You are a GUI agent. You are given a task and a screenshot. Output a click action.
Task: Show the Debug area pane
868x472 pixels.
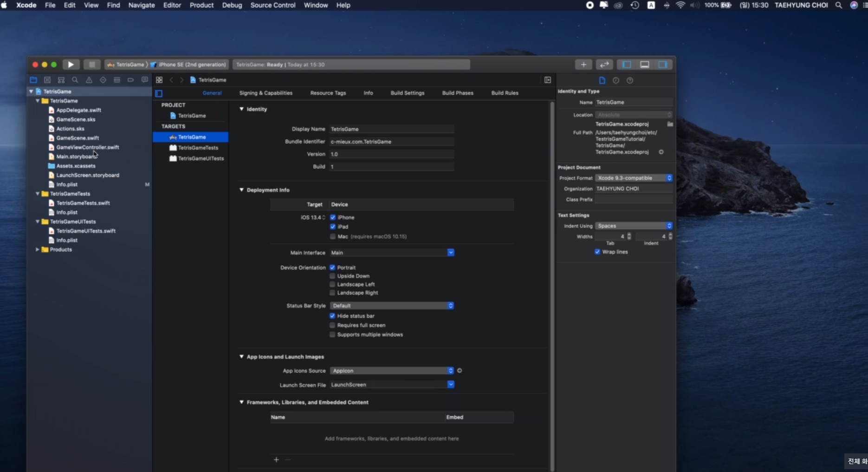645,65
